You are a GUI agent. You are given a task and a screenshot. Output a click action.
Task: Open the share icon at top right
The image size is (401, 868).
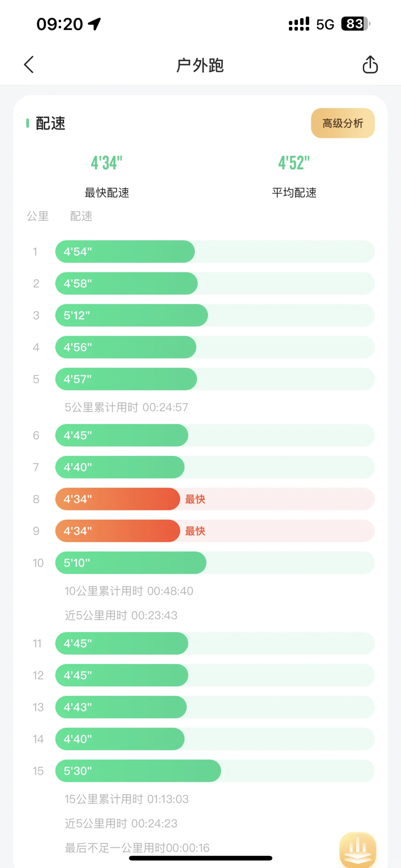coord(370,65)
